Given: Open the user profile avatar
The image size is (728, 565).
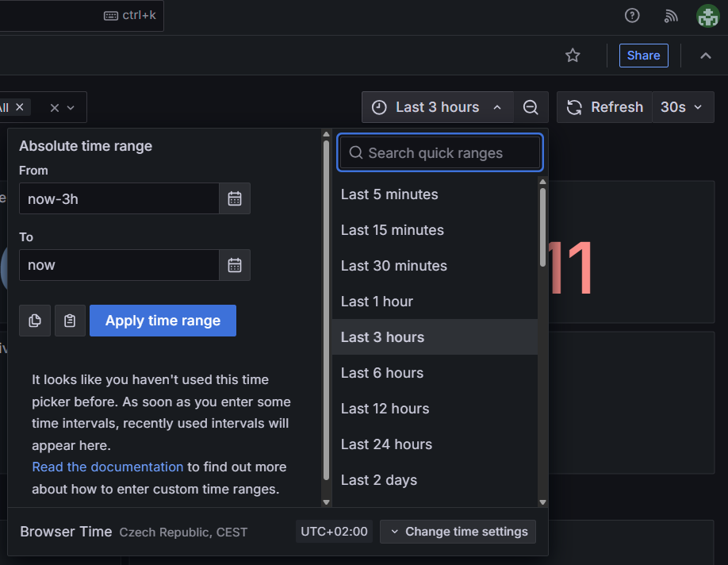Looking at the screenshot, I should pyautogui.click(x=707, y=15).
